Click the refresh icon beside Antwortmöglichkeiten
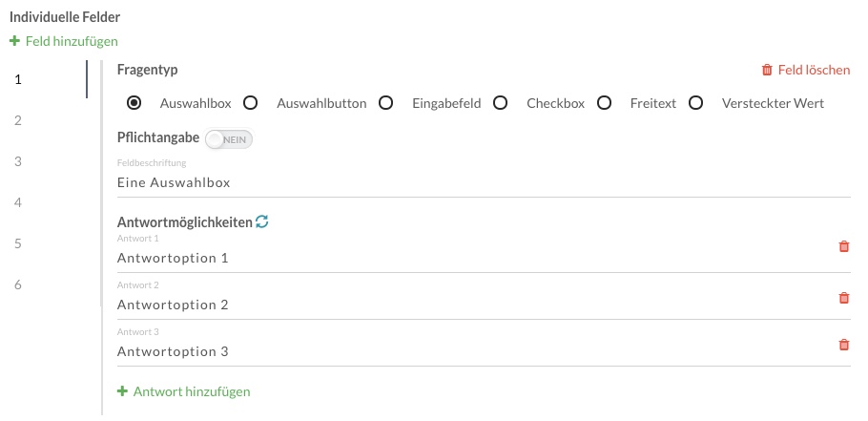The width and height of the screenshot is (868, 421). pos(262,222)
